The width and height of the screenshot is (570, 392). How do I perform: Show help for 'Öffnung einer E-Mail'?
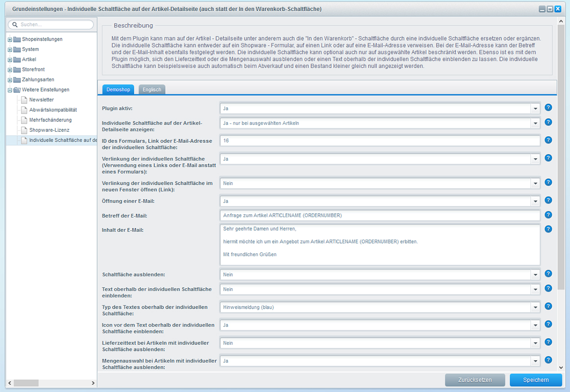[x=548, y=200]
